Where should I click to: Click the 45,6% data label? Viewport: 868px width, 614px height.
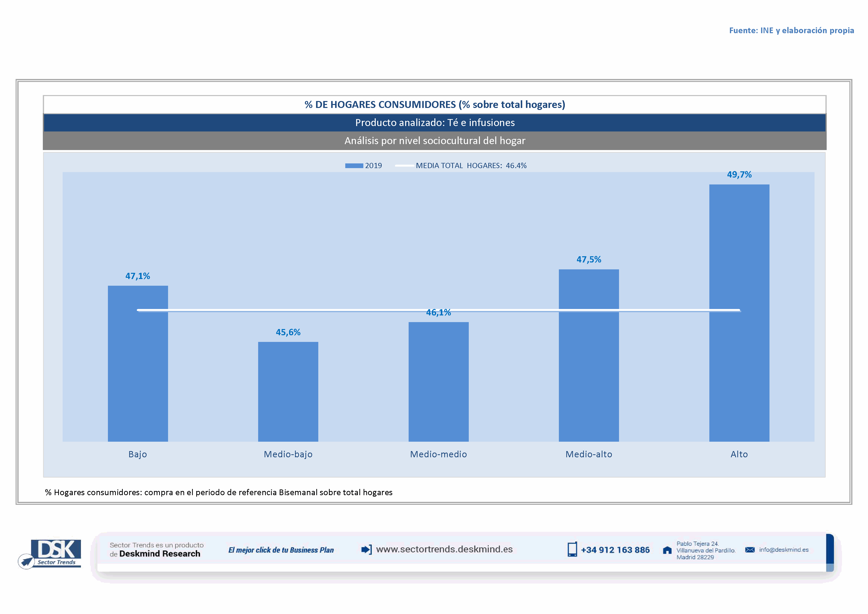click(x=288, y=332)
